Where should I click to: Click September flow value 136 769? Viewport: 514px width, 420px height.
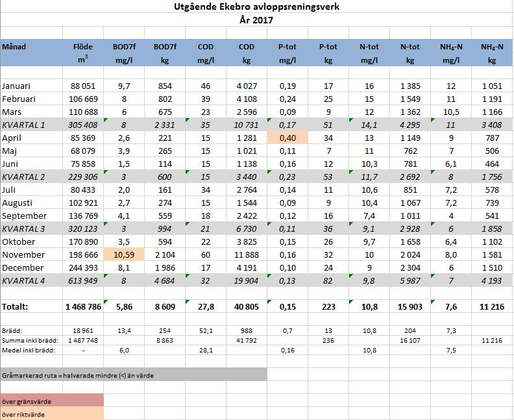pyautogui.click(x=83, y=216)
